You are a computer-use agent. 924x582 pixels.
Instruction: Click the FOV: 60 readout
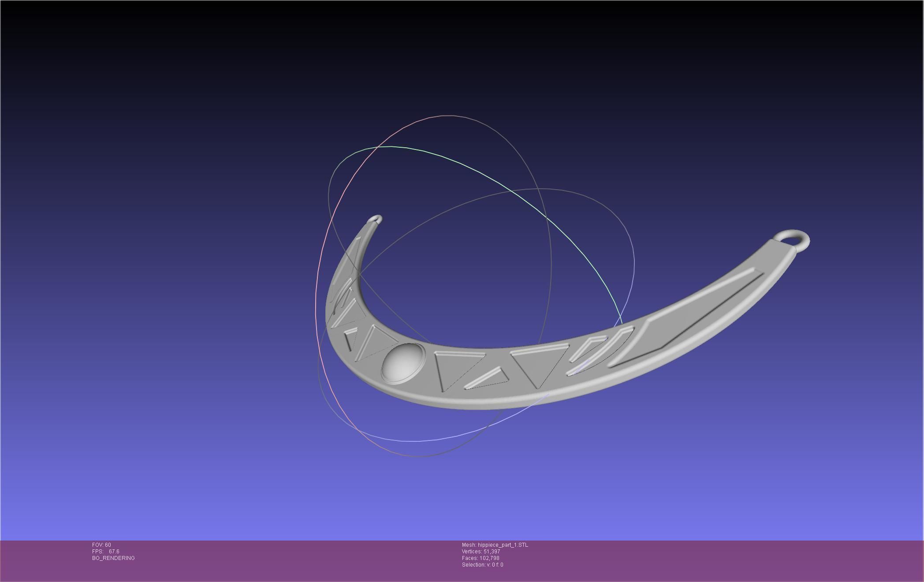[101, 545]
